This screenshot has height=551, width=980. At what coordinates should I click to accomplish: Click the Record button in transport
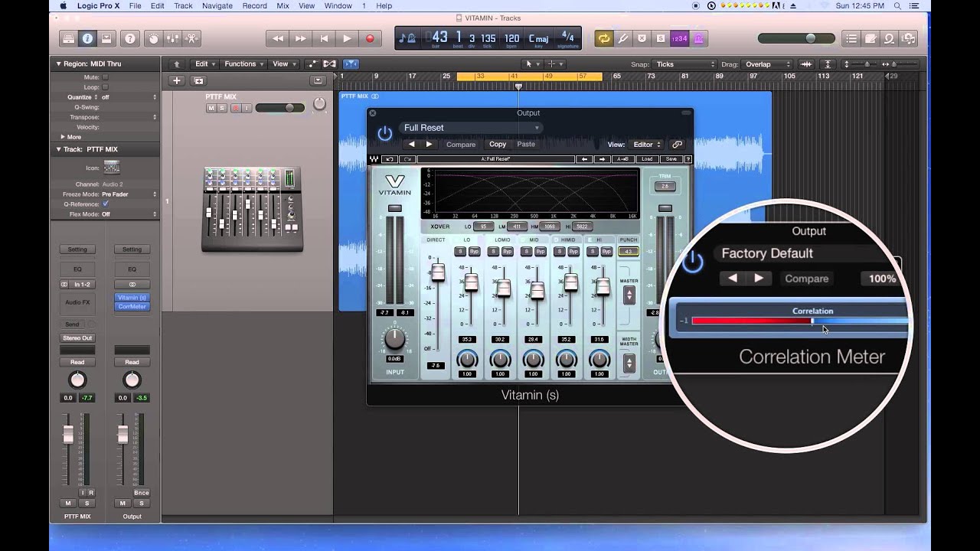pos(370,38)
